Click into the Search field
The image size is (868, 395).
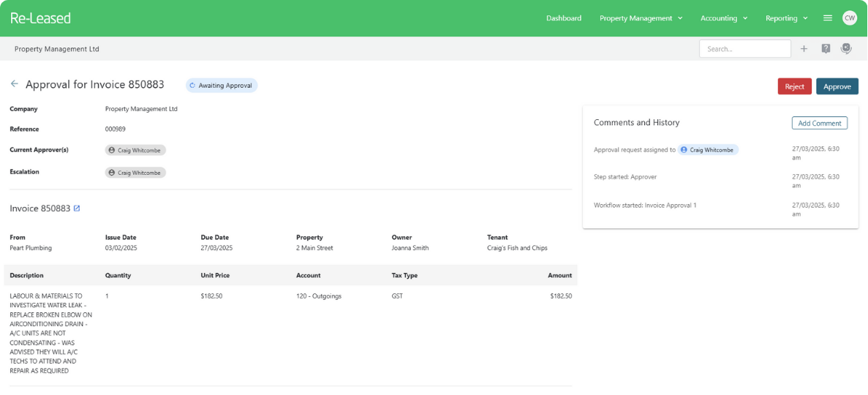click(x=744, y=49)
